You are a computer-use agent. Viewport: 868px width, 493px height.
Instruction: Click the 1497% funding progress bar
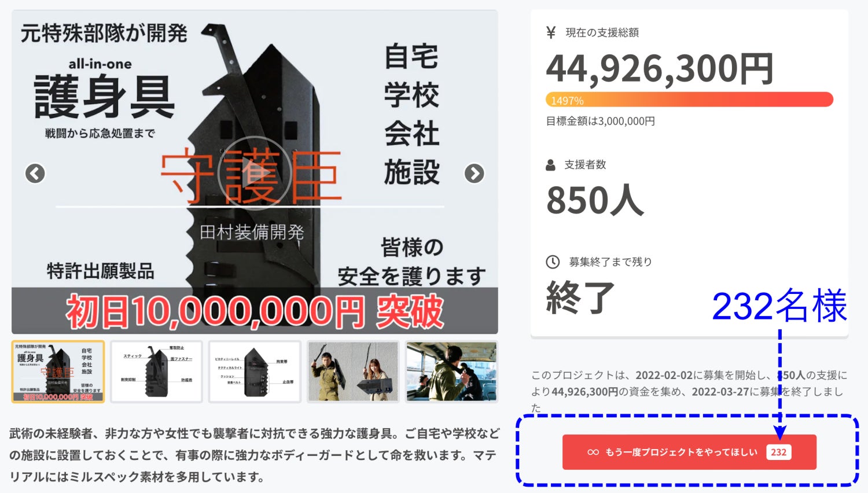click(689, 100)
